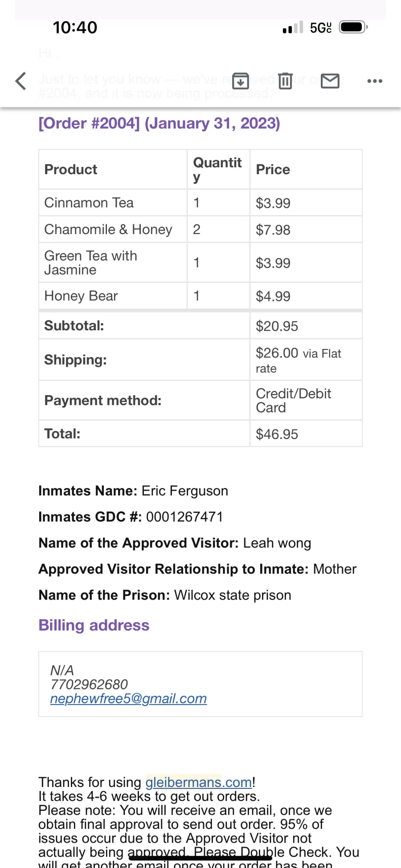The width and height of the screenshot is (401, 868).
Task: Open the nephewfree5@gmail.com email link
Action: [x=128, y=698]
